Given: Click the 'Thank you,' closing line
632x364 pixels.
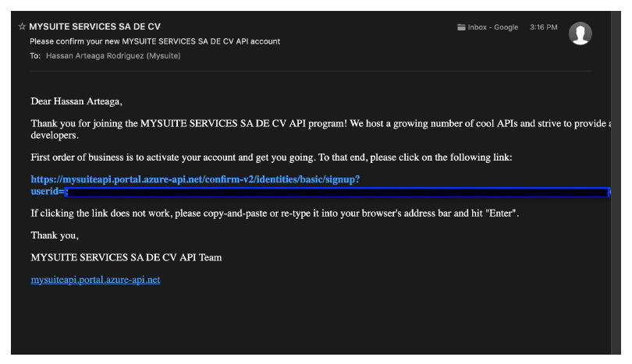Looking at the screenshot, I should click(55, 235).
